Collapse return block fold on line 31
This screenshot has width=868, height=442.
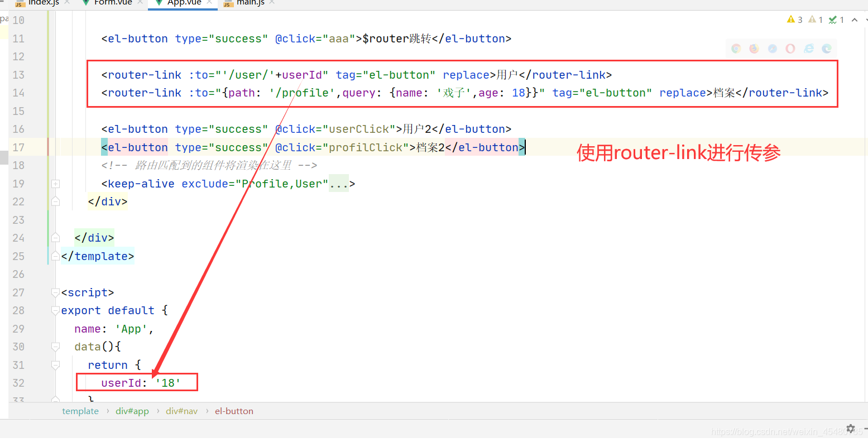(x=55, y=365)
